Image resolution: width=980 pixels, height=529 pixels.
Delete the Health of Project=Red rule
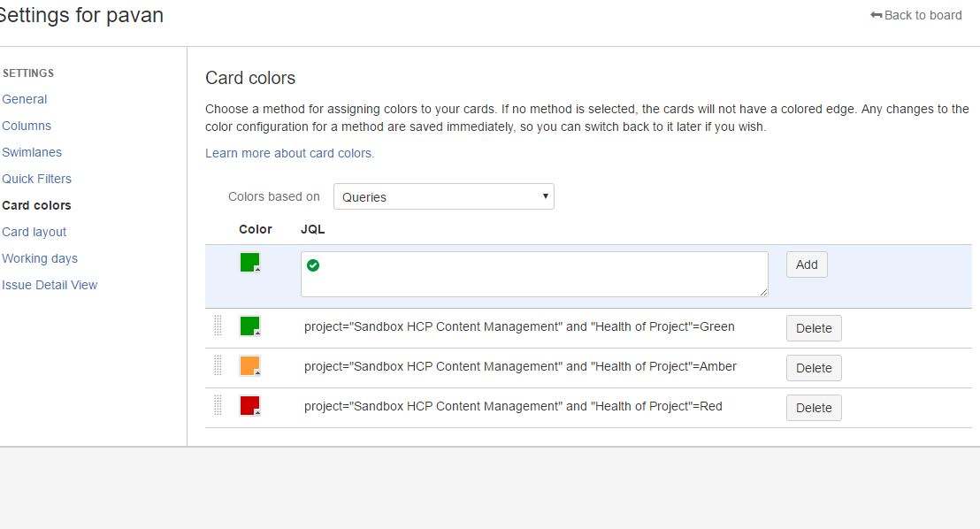point(814,408)
